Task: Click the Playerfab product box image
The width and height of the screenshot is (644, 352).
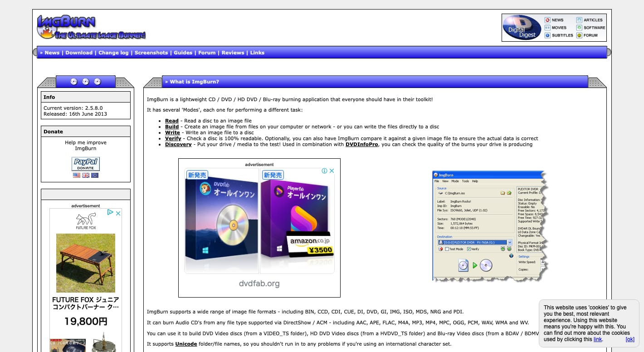Action: point(297,221)
